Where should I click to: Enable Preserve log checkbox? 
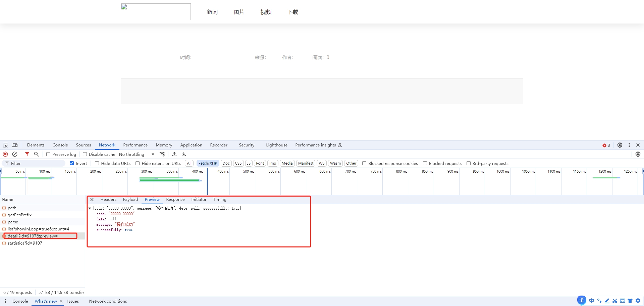[x=48, y=154]
